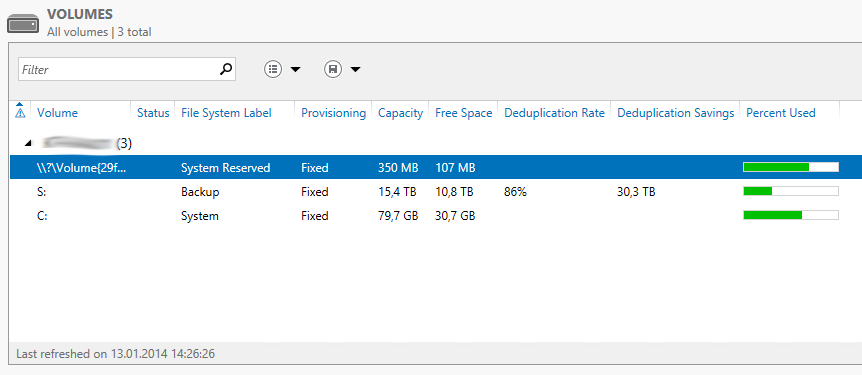Screen dimensions: 862x375
Task: Sort by Deduplication Rate column
Action: click(x=554, y=113)
